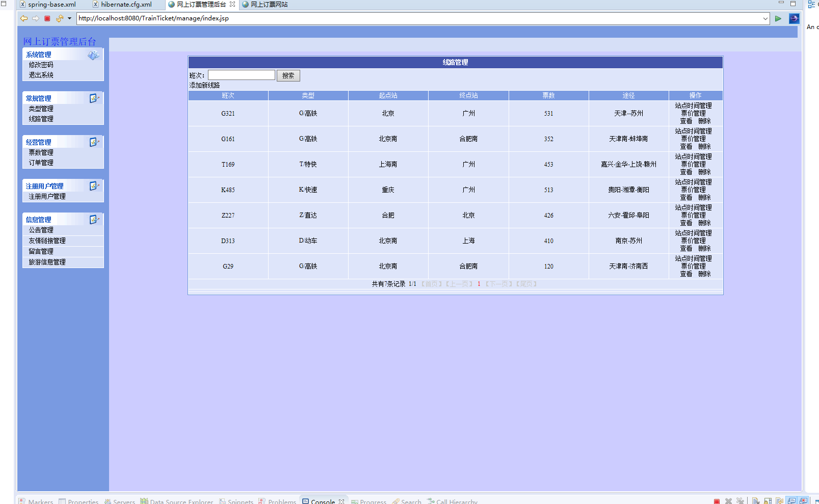Screen dimensions: 819x504
Task: Open 修改密码 in the sidebar
Action: (41, 65)
